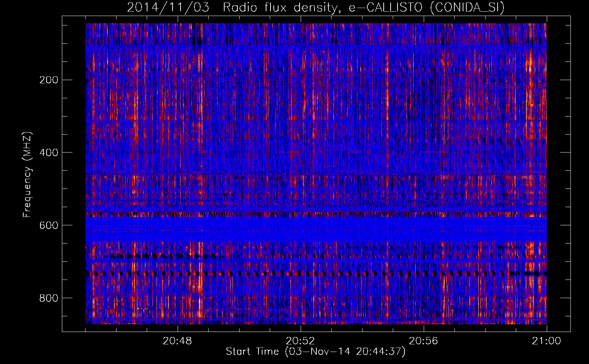Click the 'Start Time (03-Nov-14 20:44:37)' label

click(x=316, y=352)
